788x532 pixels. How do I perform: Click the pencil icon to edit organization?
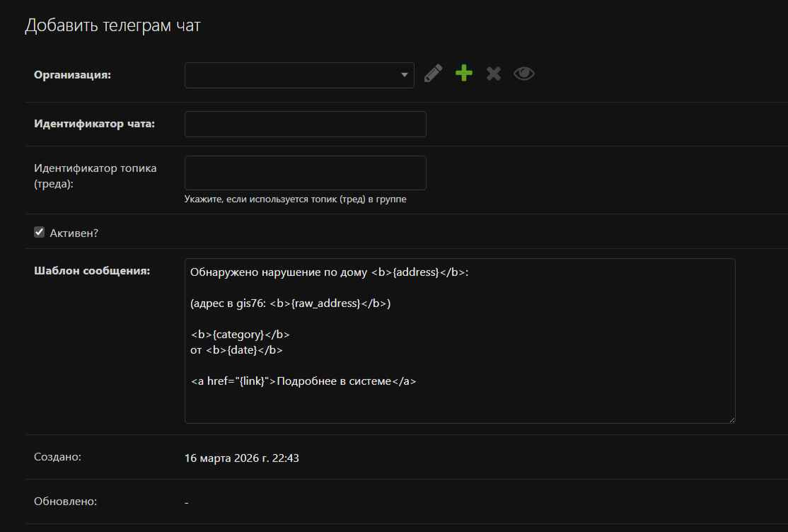tap(434, 74)
